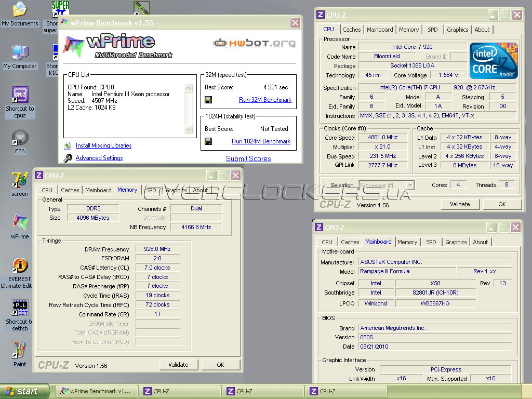Open the SUPER desktop shortcut icon
Image resolution: width=532 pixels, height=399 pixels.
[60, 9]
